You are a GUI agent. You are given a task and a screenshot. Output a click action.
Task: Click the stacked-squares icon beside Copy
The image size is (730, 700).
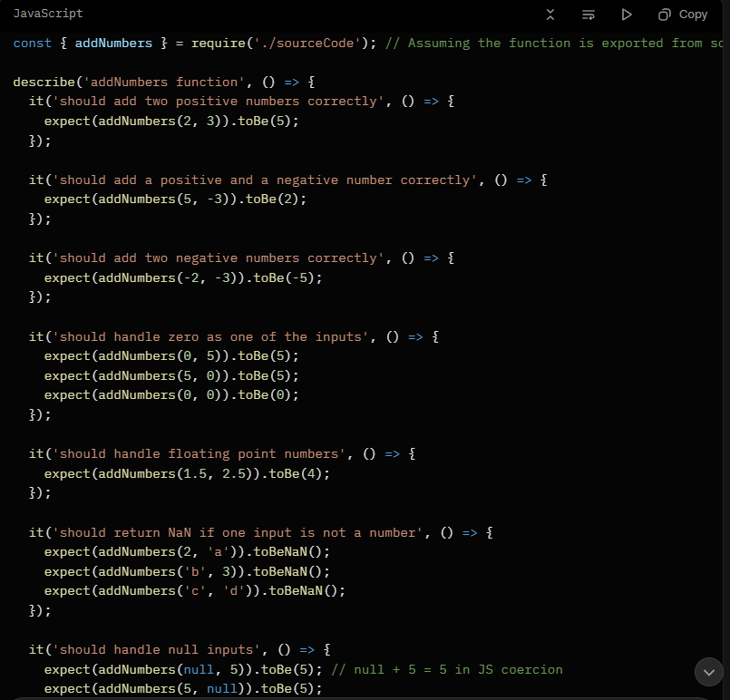pos(663,14)
